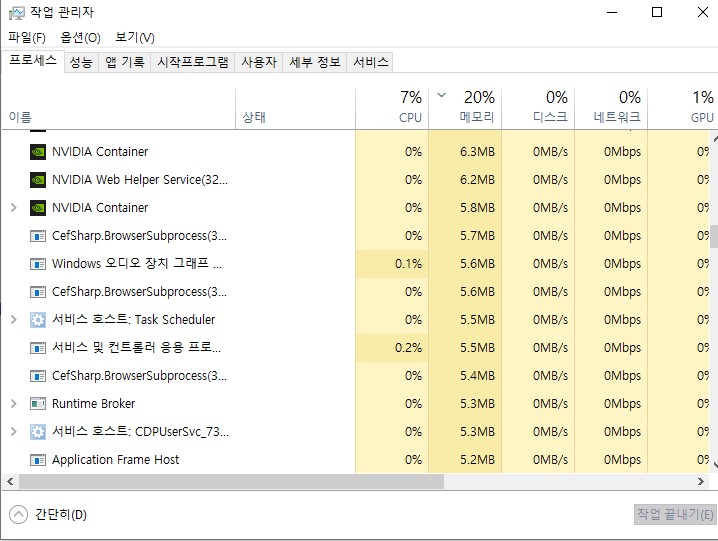Viewport: 718px width, 541px height.
Task: Expand the second NVIDIA Container group
Action: 14,208
